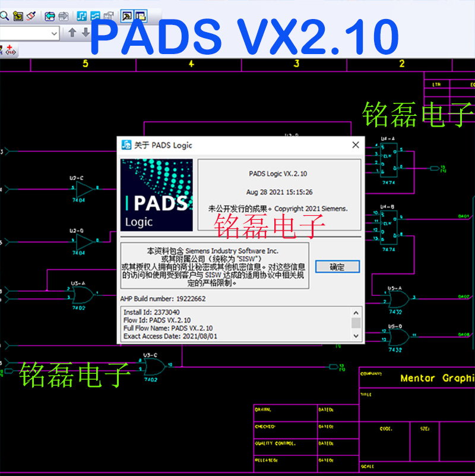
Task: Select the 'Exact Access Date: 2021/08/01' line
Action: point(170,336)
